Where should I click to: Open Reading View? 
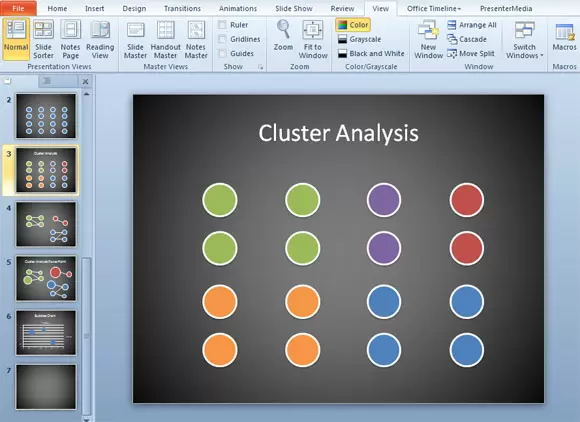point(100,39)
